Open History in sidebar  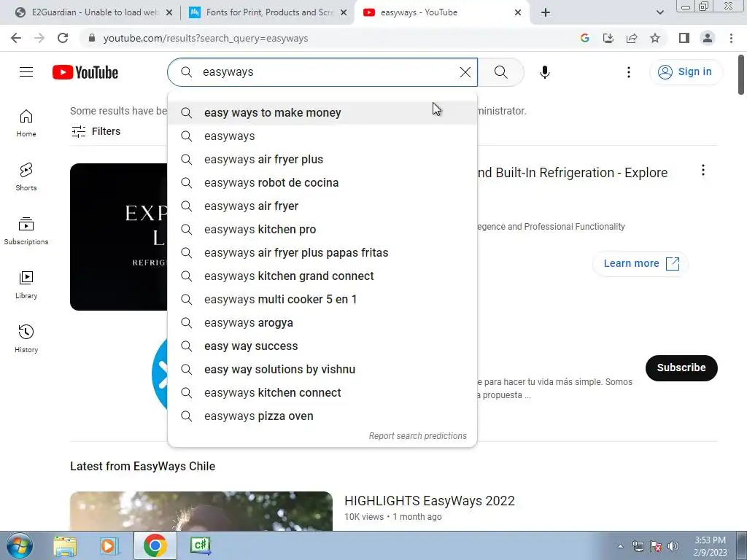(26, 338)
